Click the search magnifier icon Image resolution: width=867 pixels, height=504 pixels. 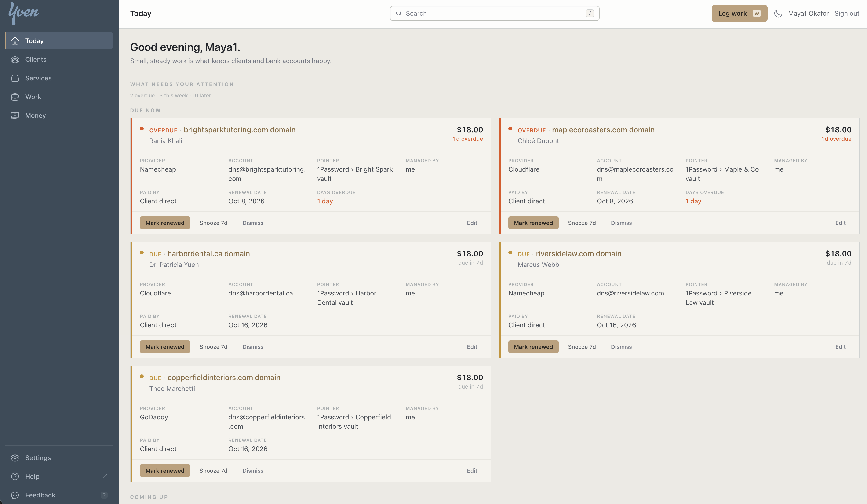[x=399, y=13]
